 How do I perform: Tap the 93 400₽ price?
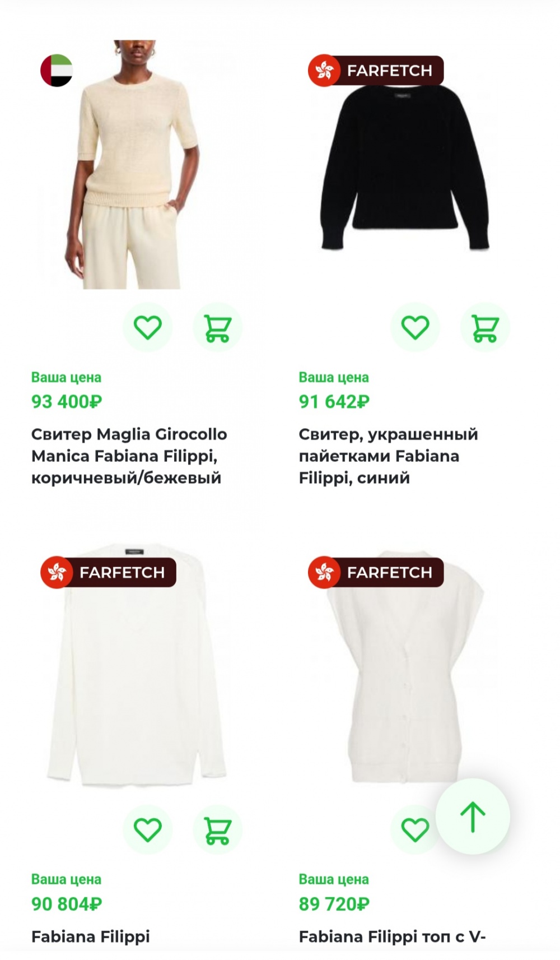click(67, 402)
